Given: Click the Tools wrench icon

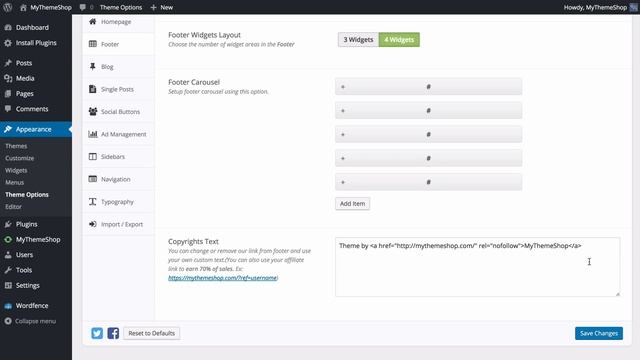Looking at the screenshot, I should click(x=8, y=270).
